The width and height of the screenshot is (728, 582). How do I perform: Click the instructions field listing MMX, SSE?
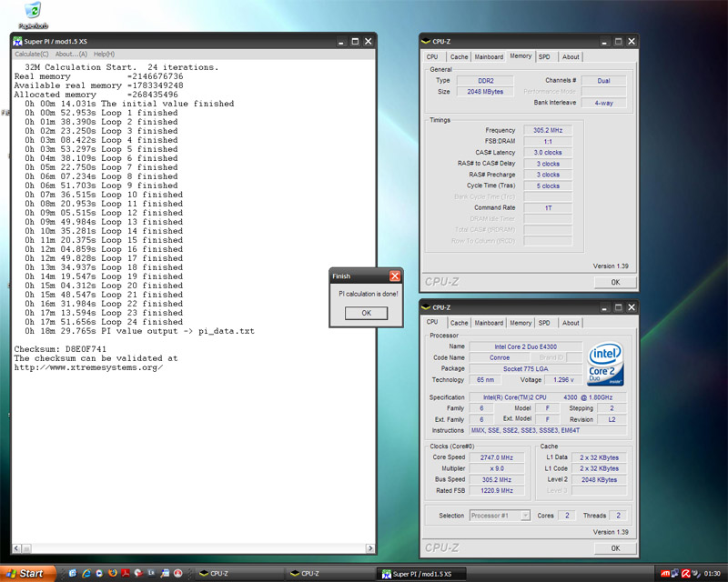548,430
